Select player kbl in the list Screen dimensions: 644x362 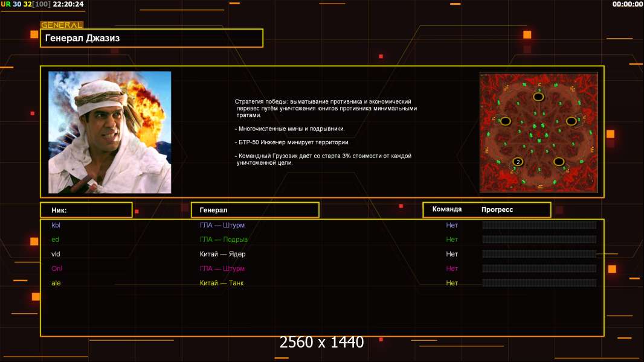[x=56, y=225]
